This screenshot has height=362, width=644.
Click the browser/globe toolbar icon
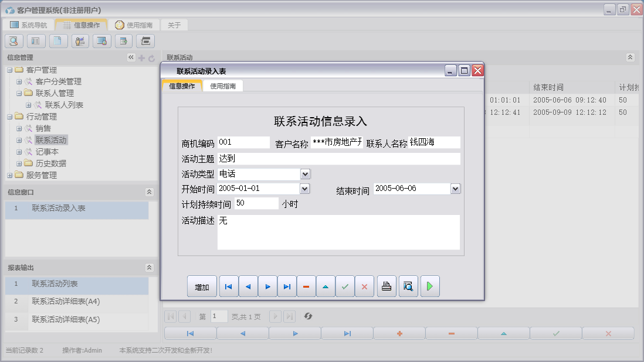101,41
